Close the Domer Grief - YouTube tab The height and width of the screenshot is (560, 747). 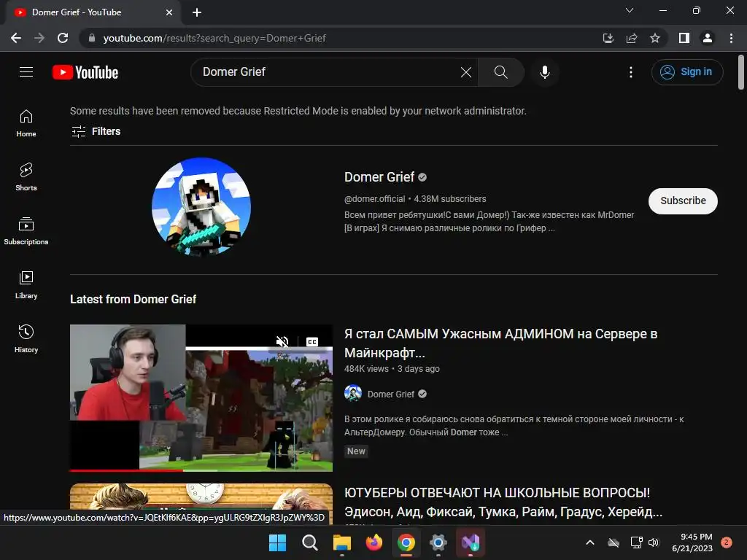[169, 12]
